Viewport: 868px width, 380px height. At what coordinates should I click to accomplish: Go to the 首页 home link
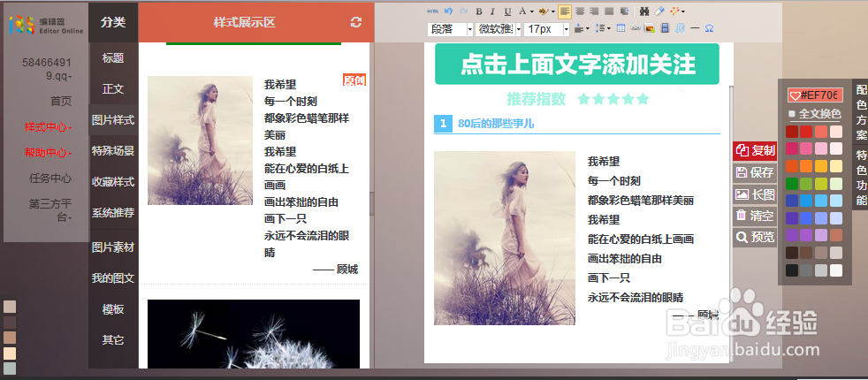[x=61, y=102]
